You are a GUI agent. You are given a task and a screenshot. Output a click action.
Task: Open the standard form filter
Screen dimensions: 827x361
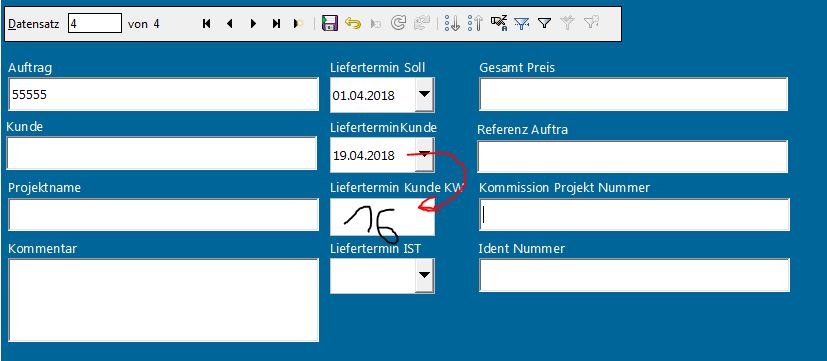pos(544,23)
